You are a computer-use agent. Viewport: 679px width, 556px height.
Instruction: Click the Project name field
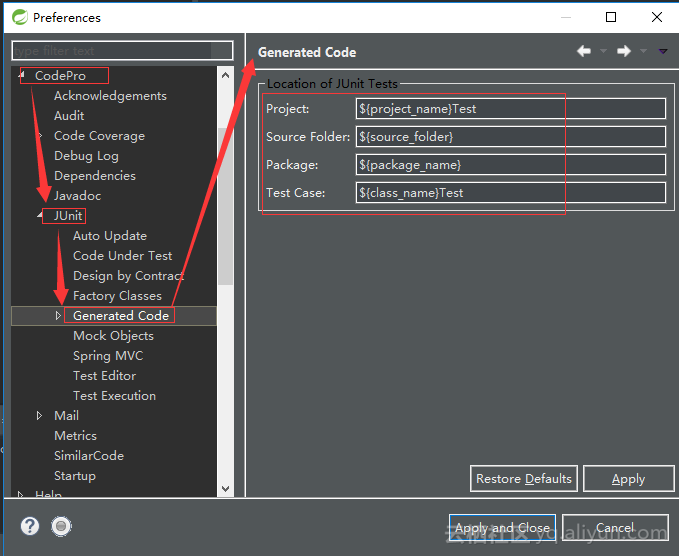coord(511,109)
